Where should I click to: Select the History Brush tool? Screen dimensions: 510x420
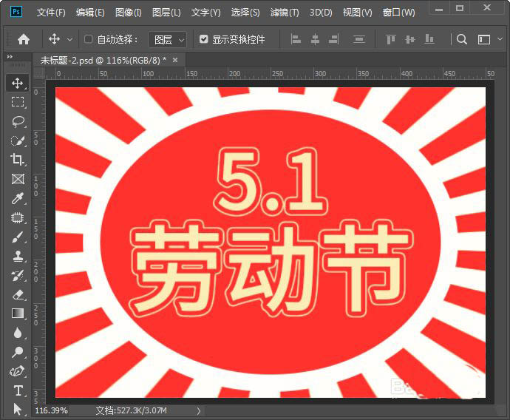coord(18,275)
